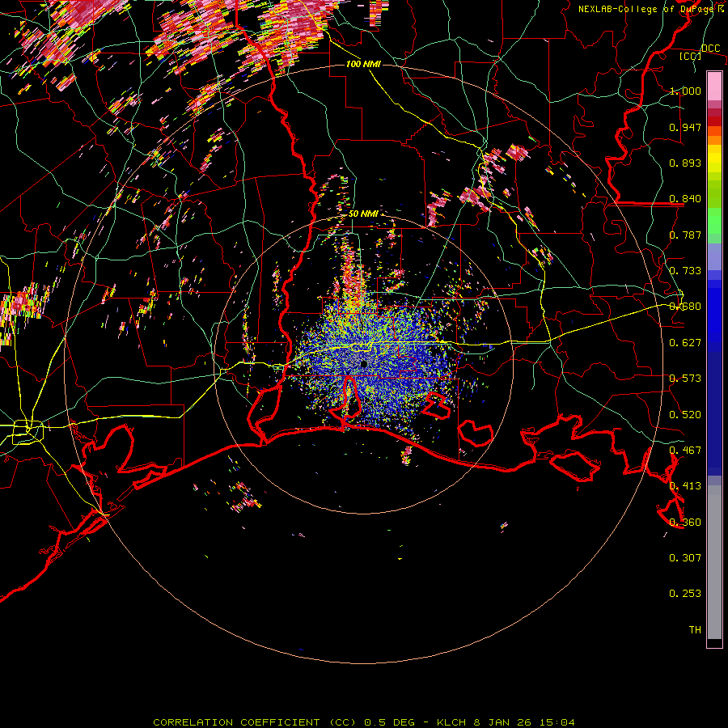Click the [CC] units label
Screen dimensions: 728x728
click(691, 56)
